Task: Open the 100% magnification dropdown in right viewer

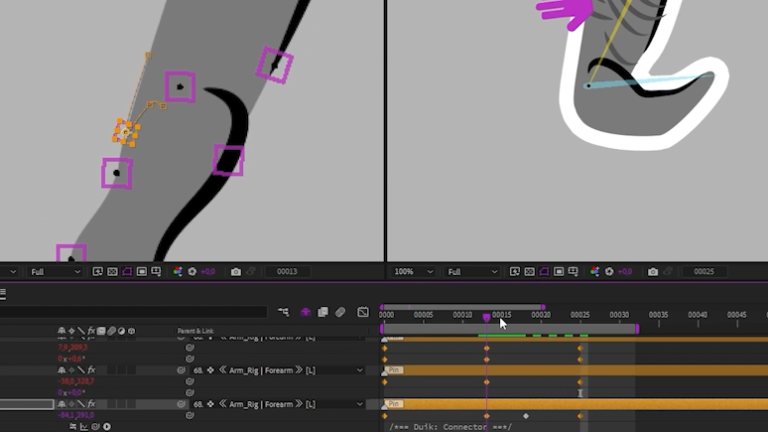Action: click(413, 271)
